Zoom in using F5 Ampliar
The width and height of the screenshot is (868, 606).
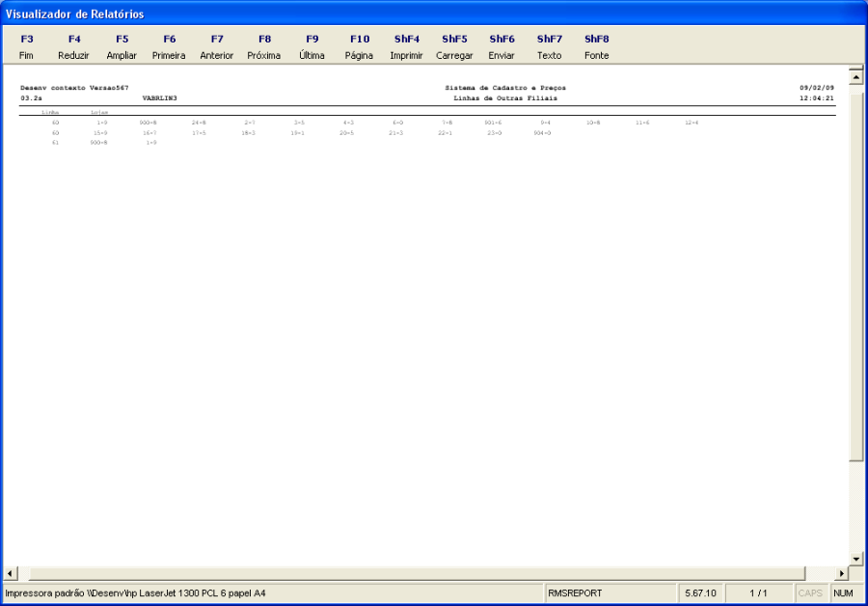122,46
